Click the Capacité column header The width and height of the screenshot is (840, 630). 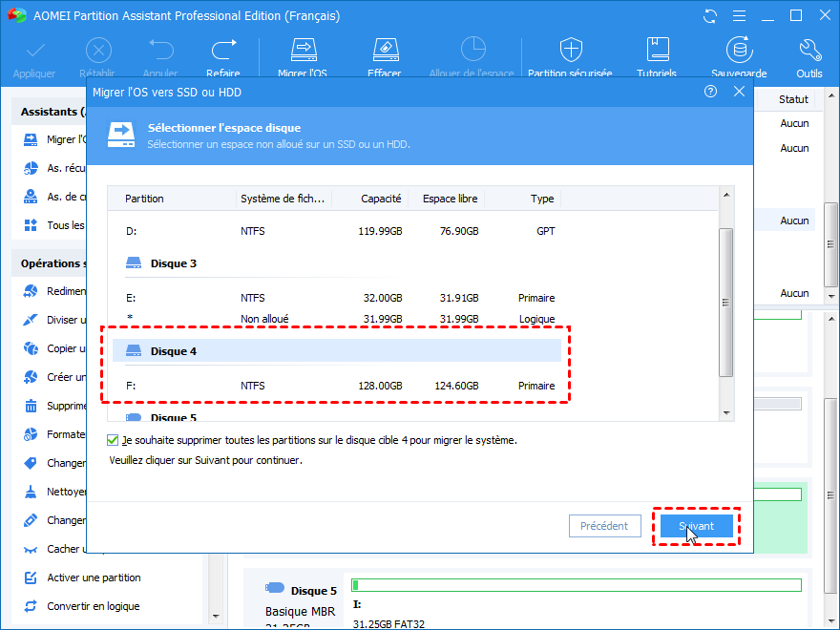[370, 199]
